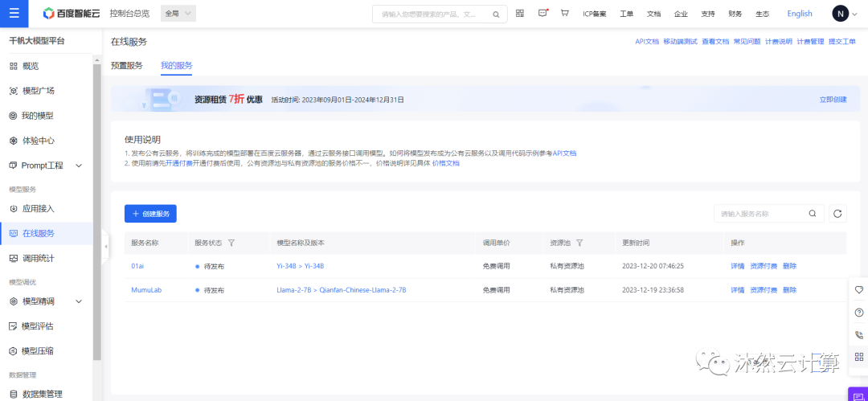Viewport: 868px width, 401px height.
Task: Open the 移动端测试 link
Action: click(x=681, y=42)
